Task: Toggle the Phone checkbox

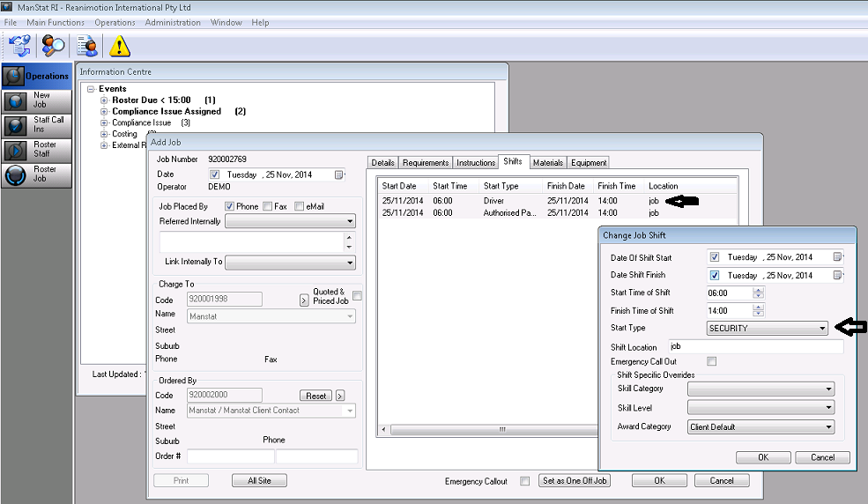Action: click(x=230, y=206)
